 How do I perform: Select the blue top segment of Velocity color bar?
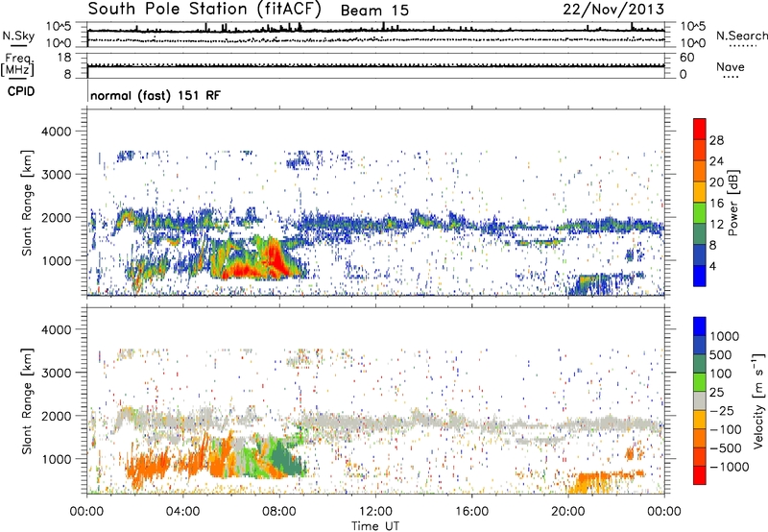[x=700, y=326]
